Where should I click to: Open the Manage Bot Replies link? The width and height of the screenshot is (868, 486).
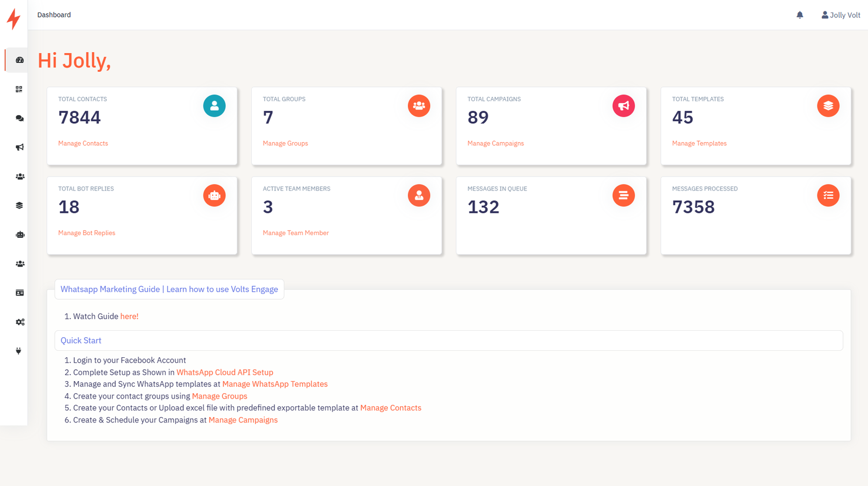[x=87, y=233]
